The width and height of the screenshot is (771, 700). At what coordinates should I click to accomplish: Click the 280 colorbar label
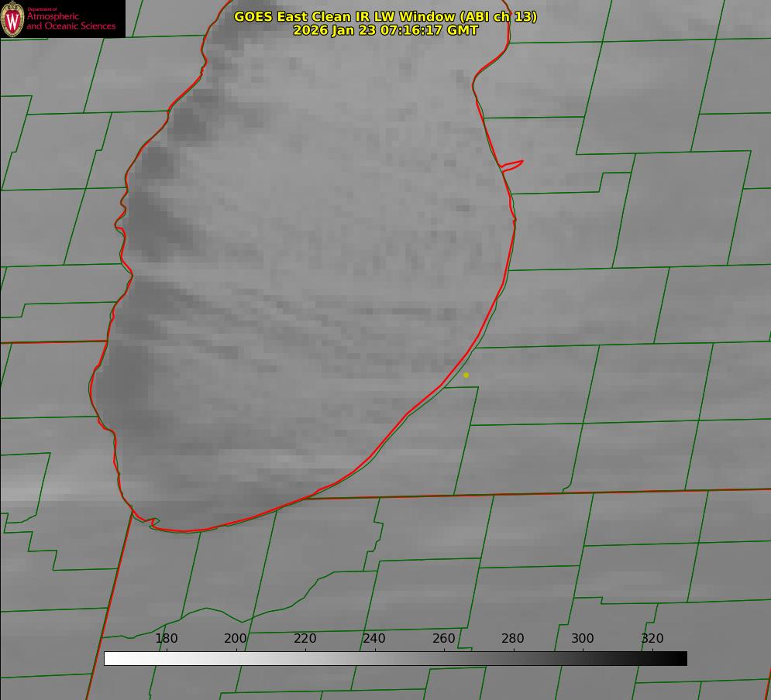click(513, 638)
